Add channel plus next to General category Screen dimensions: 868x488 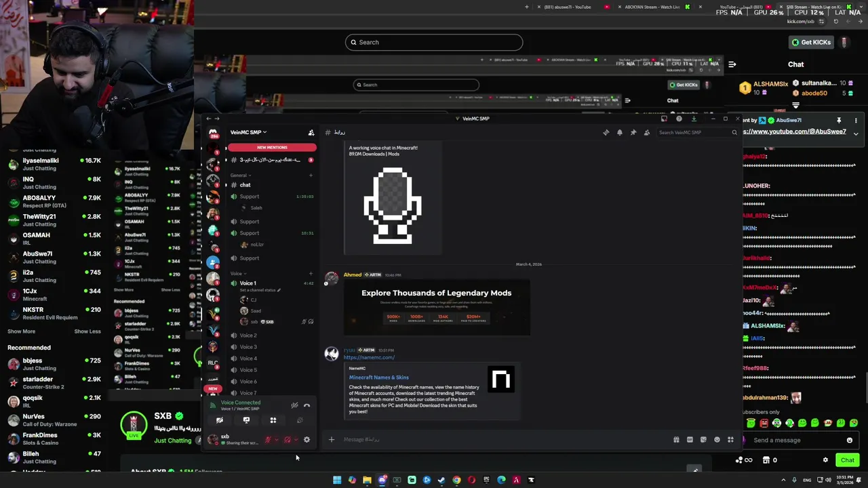coord(311,176)
